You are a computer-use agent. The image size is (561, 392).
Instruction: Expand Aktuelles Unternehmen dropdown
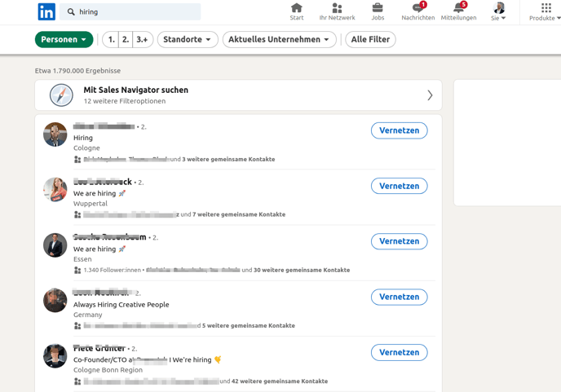tap(279, 39)
